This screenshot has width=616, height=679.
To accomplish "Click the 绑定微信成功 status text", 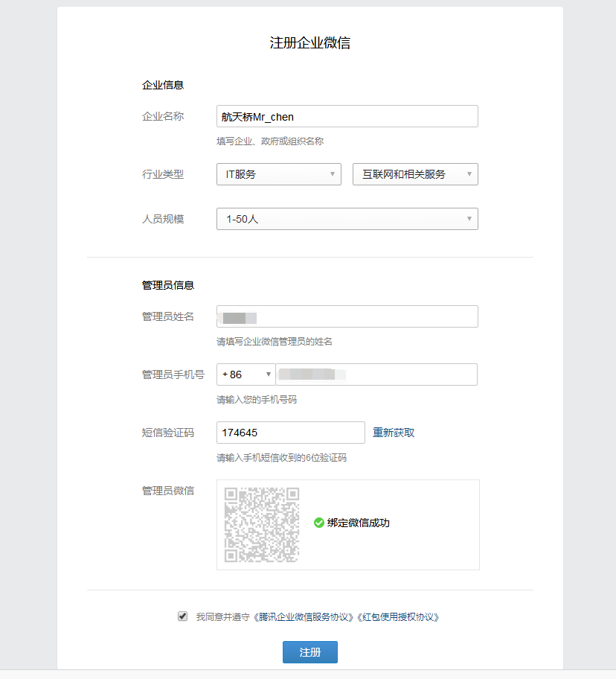I will coord(358,523).
